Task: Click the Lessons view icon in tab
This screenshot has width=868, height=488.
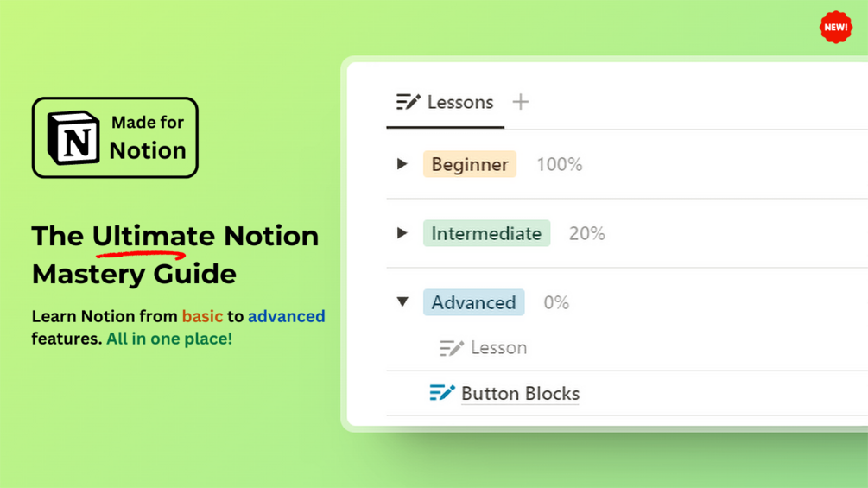Action: pos(408,102)
